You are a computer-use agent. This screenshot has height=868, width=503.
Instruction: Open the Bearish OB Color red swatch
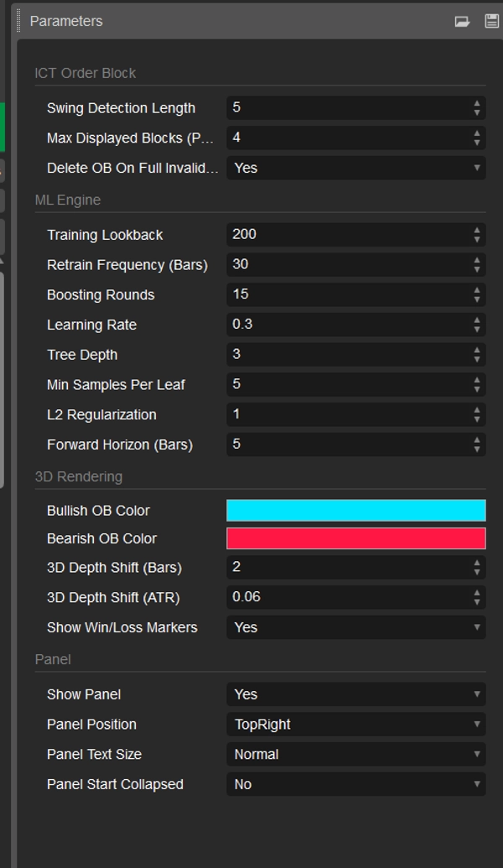[356, 538]
